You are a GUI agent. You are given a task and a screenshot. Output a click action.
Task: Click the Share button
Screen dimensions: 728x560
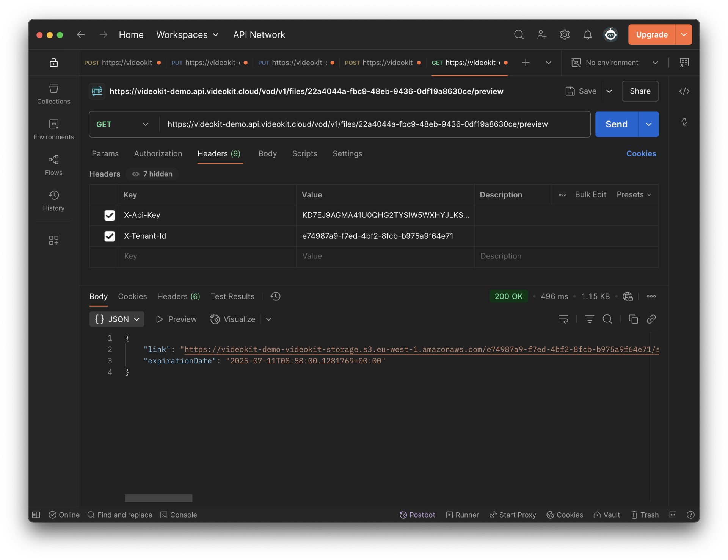point(640,91)
